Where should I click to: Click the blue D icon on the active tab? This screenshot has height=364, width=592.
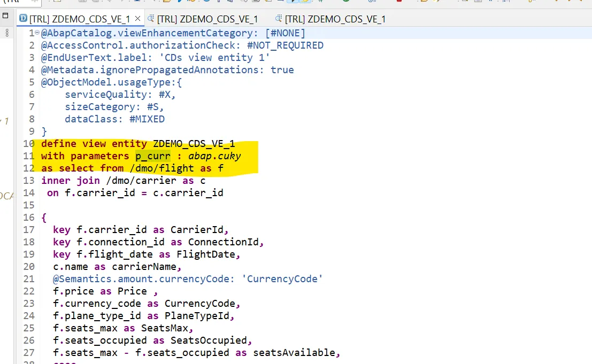click(x=23, y=18)
